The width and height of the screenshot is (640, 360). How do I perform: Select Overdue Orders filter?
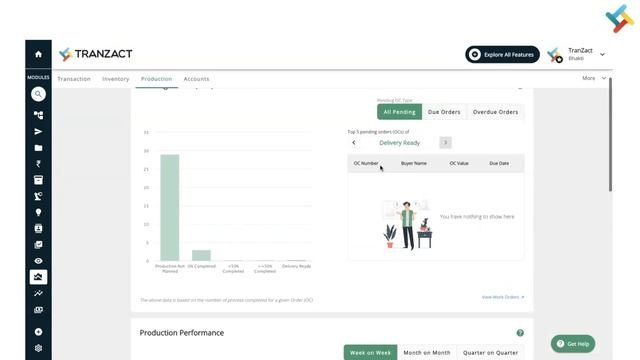[496, 112]
